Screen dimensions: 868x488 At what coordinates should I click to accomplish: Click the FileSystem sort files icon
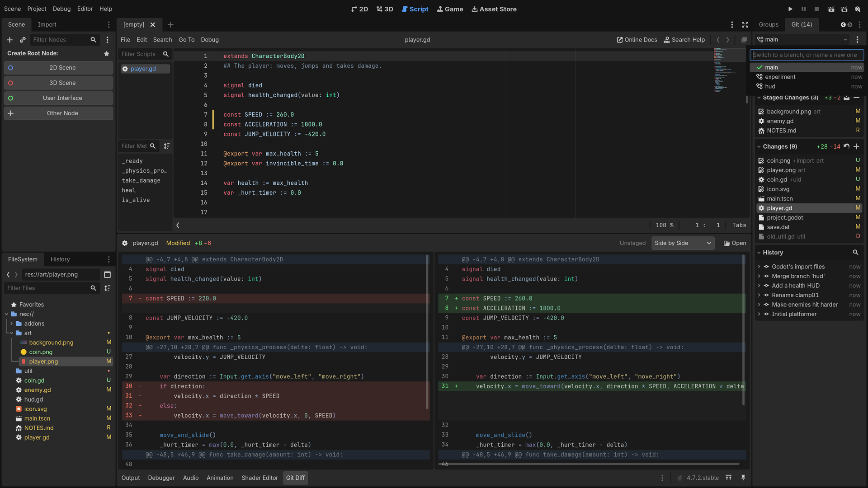(107, 288)
